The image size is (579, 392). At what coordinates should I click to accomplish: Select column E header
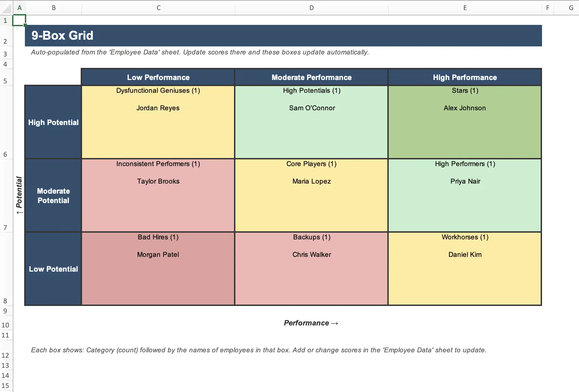coord(465,8)
